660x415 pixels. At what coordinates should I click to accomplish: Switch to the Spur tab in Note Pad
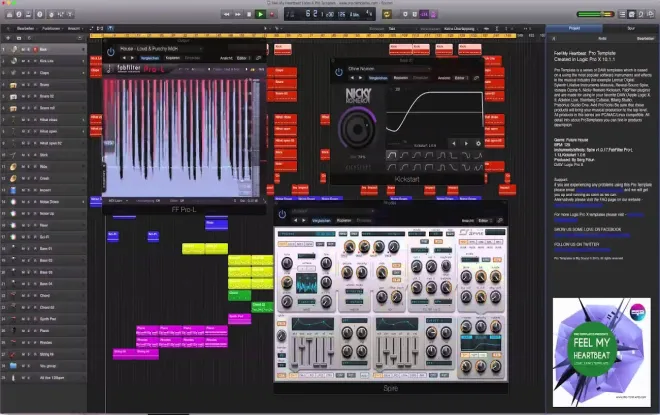tap(631, 28)
